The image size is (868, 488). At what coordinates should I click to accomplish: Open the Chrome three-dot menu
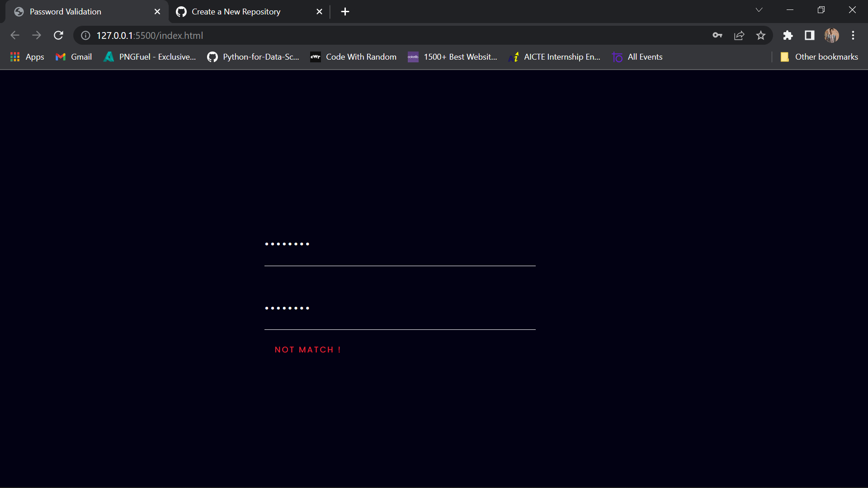tap(854, 35)
